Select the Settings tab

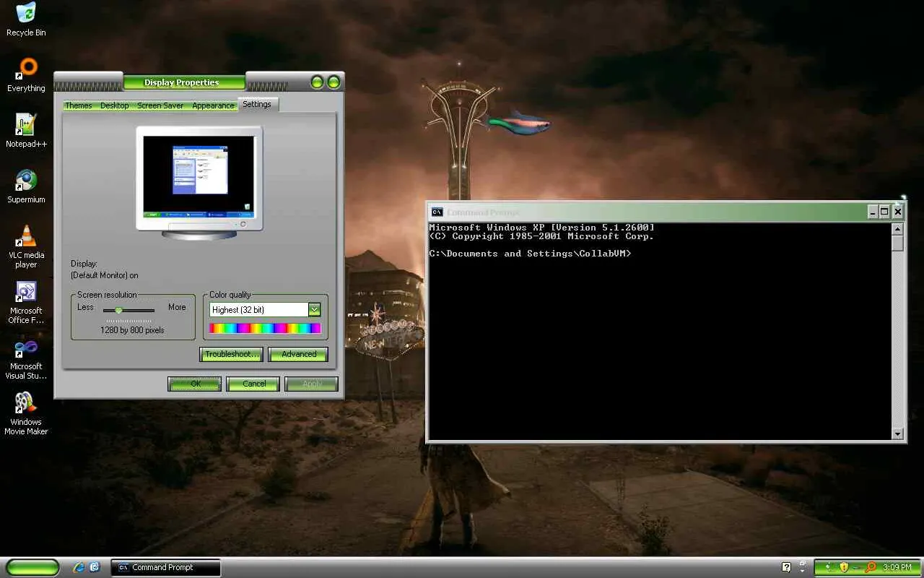257,104
